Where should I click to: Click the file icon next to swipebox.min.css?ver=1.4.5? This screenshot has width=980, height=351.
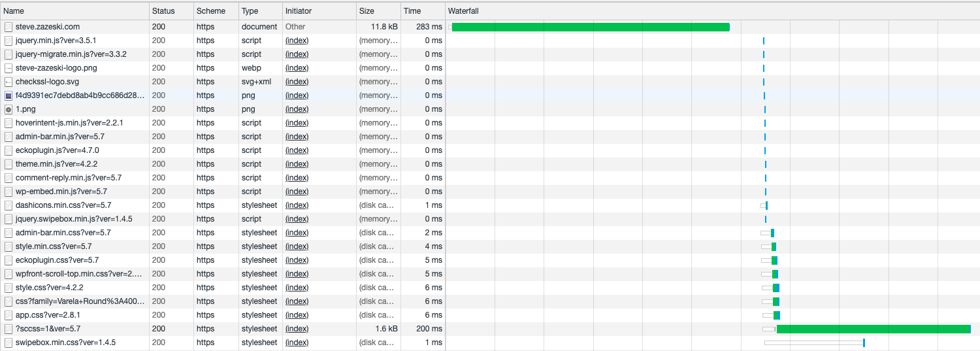click(8, 343)
